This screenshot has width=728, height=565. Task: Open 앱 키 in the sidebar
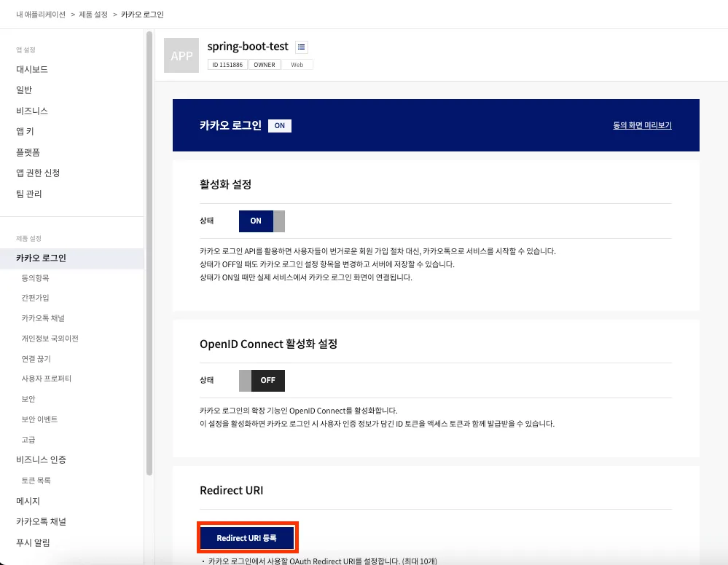point(25,131)
